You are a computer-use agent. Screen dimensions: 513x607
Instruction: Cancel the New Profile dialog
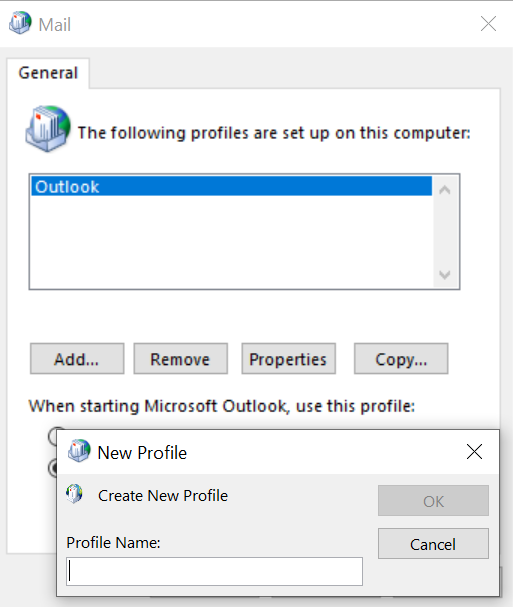point(433,544)
